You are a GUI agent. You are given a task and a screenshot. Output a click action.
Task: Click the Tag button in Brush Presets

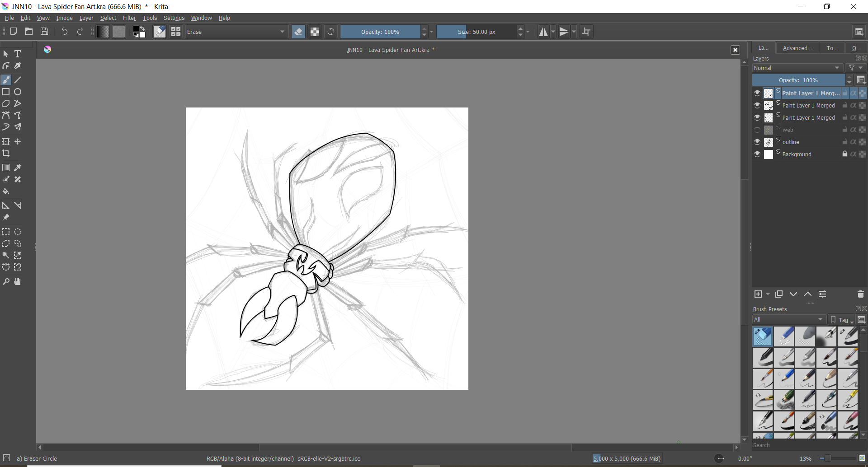point(842,319)
